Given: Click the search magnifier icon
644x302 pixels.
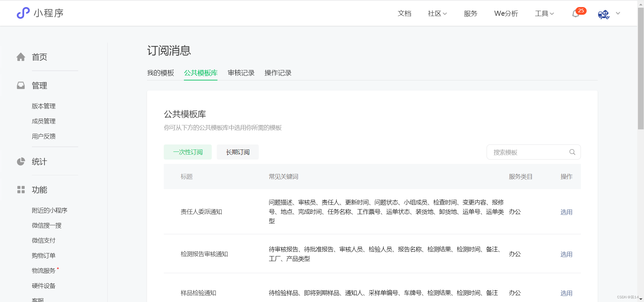Looking at the screenshot, I should 573,152.
